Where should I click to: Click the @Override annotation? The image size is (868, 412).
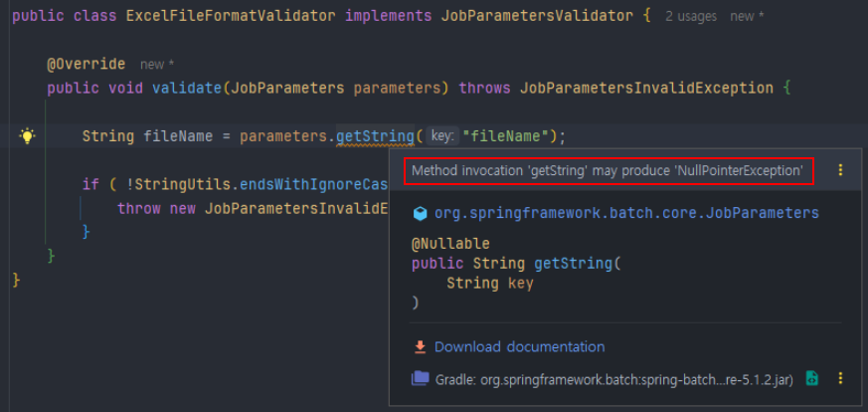pos(86,65)
